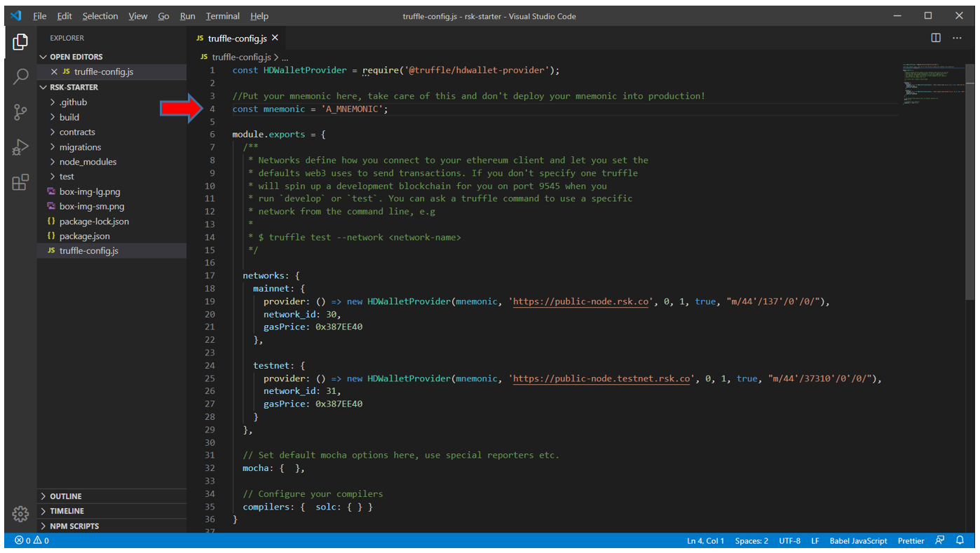Click LF end-of-line selector
Image resolution: width=980 pixels, height=553 pixels.
coord(815,540)
